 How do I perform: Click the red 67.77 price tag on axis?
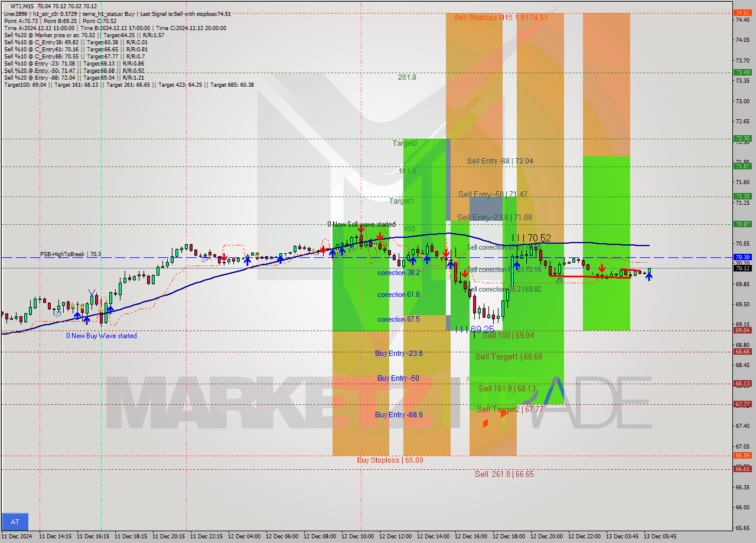(x=742, y=404)
